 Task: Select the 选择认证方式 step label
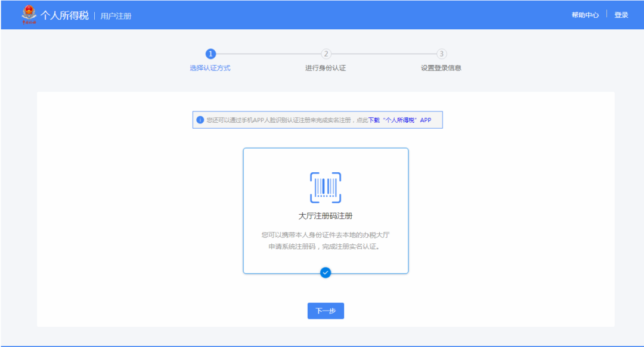(x=210, y=68)
